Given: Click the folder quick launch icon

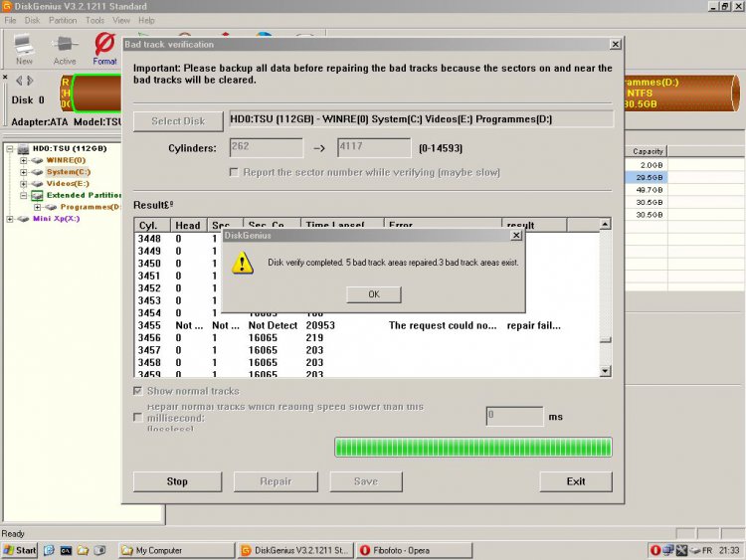Looking at the screenshot, I should point(83,550).
